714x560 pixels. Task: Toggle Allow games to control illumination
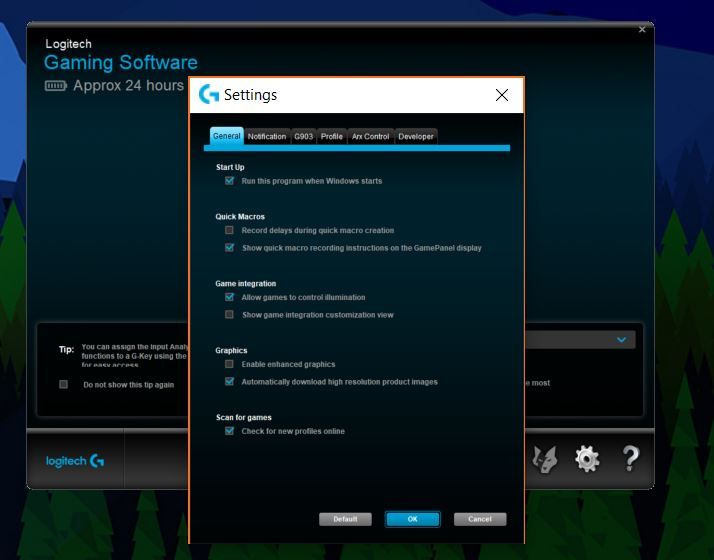230,297
